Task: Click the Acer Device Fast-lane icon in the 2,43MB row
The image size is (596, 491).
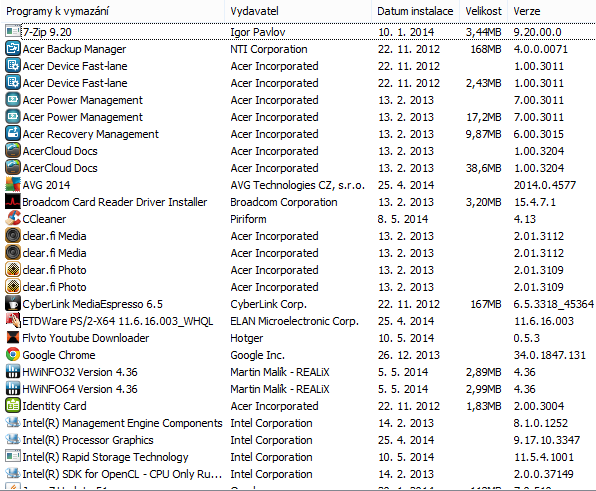Action: 13,82
